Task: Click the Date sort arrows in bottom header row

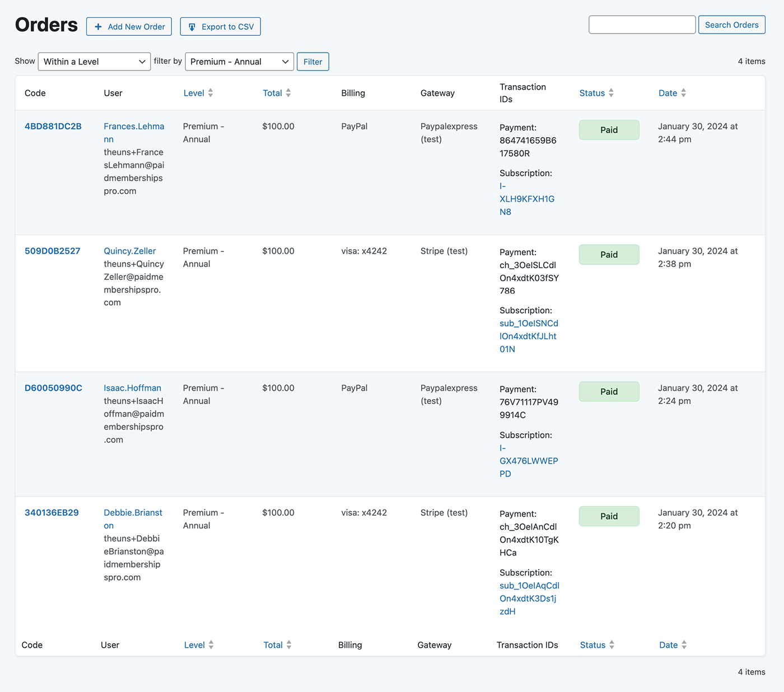Action: tap(684, 644)
